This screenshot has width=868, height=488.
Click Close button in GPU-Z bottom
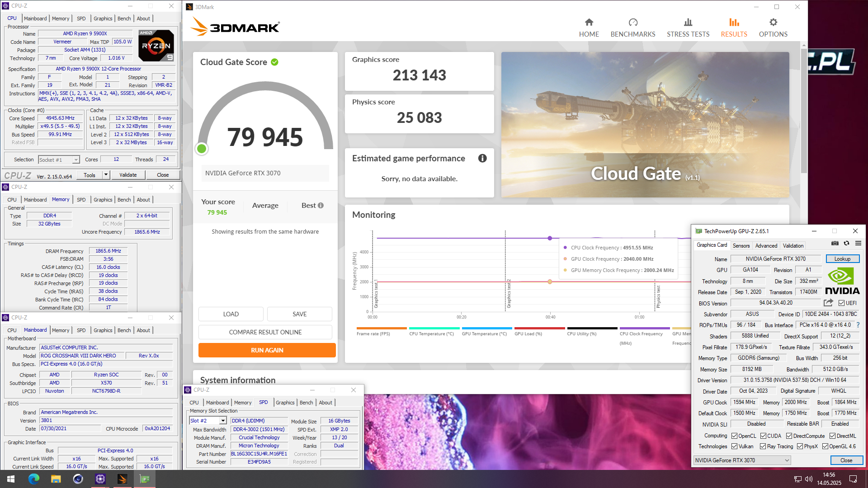click(x=846, y=460)
